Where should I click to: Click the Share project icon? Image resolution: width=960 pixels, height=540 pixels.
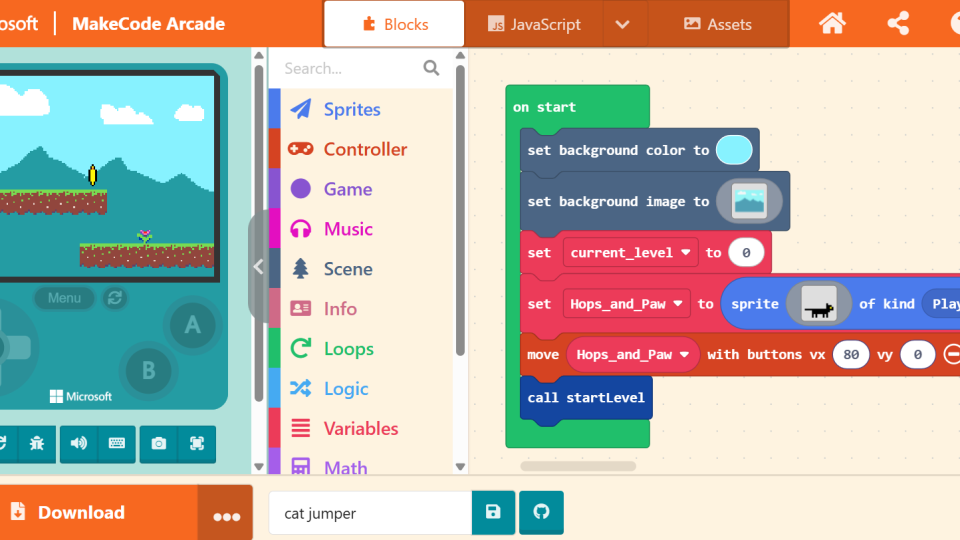898,24
